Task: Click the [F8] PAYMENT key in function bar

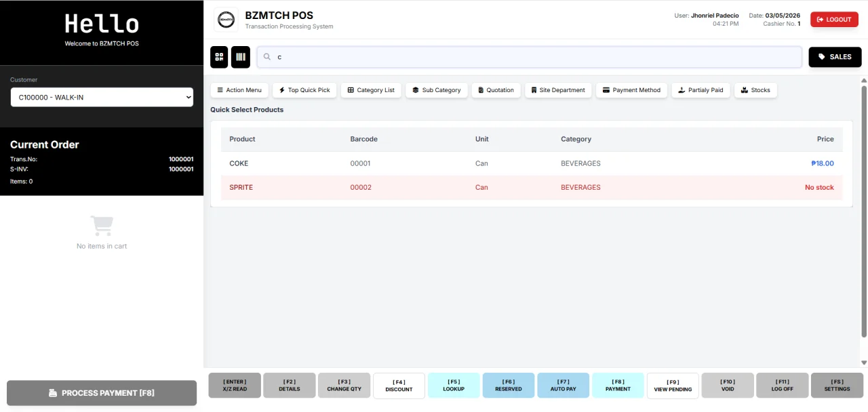Action: tap(618, 386)
